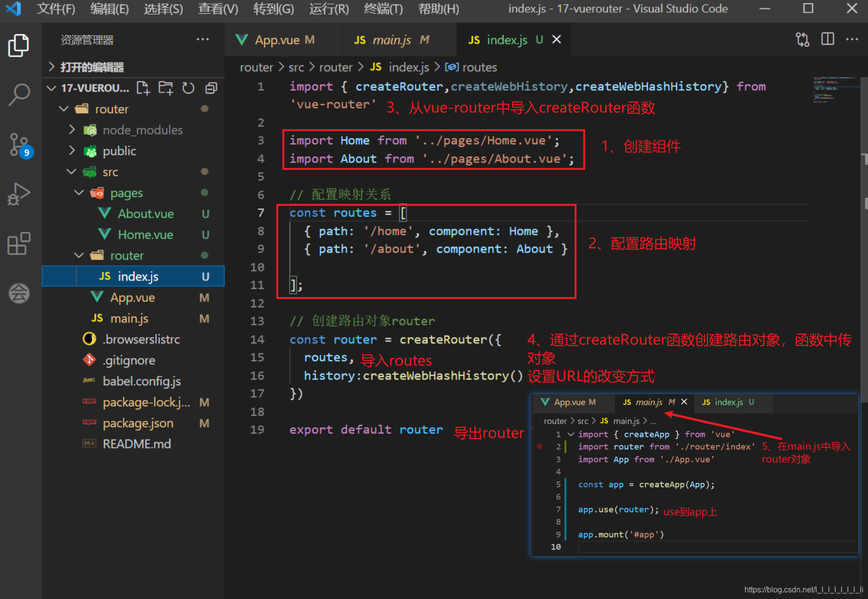Screen dimensions: 868x599
Task: Click the Open Changes compare icon
Action: (803, 39)
